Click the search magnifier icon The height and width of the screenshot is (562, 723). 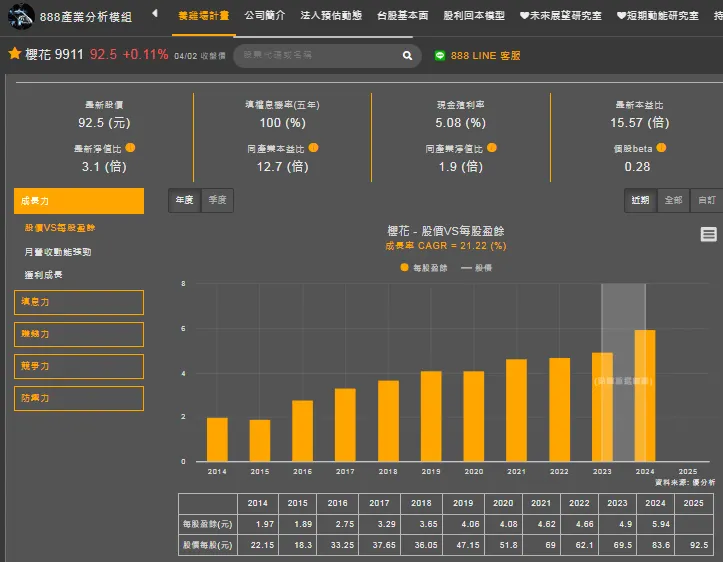click(x=407, y=55)
